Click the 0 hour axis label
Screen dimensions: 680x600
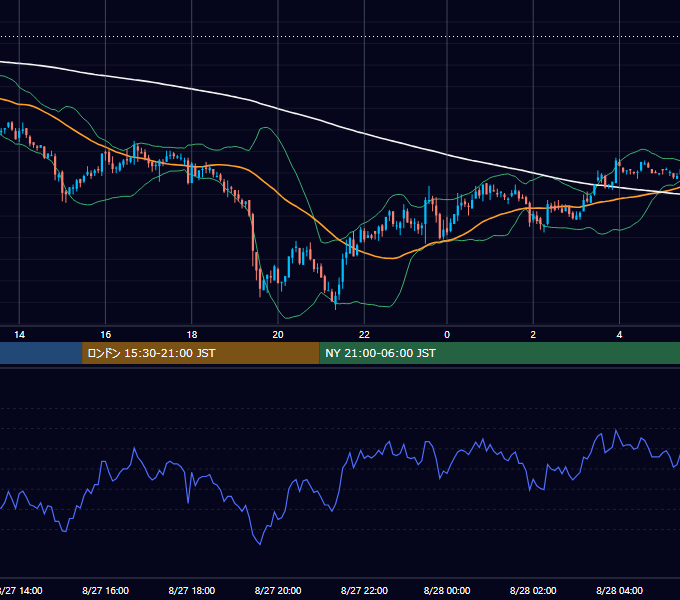pos(447,335)
